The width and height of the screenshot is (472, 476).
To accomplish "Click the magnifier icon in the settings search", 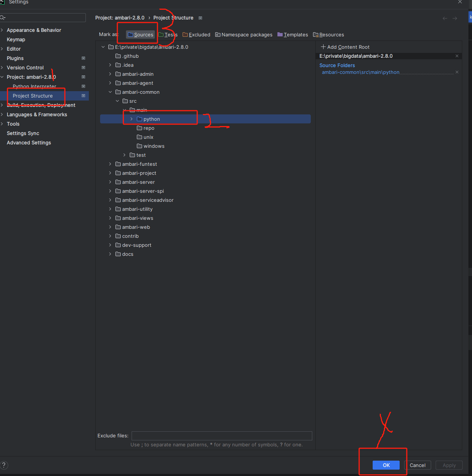I will point(3,18).
